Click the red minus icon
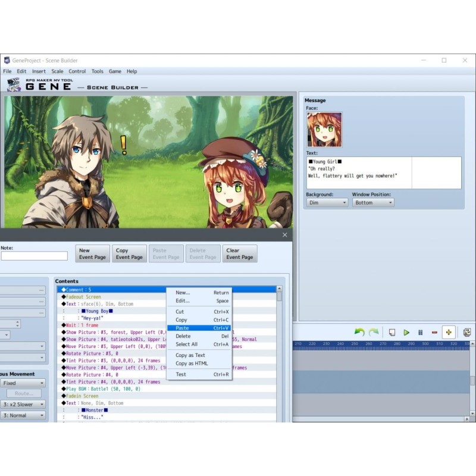The width and height of the screenshot is (476, 476). 434,332
